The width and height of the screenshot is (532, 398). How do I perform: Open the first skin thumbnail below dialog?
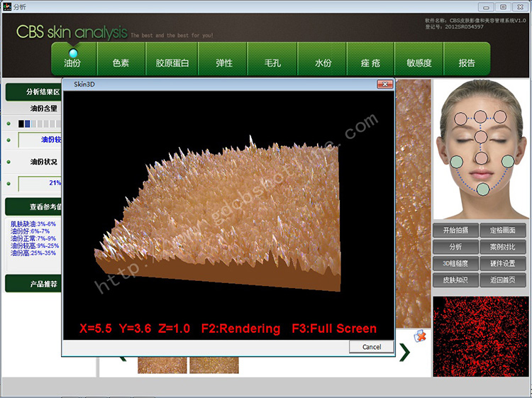click(162, 365)
